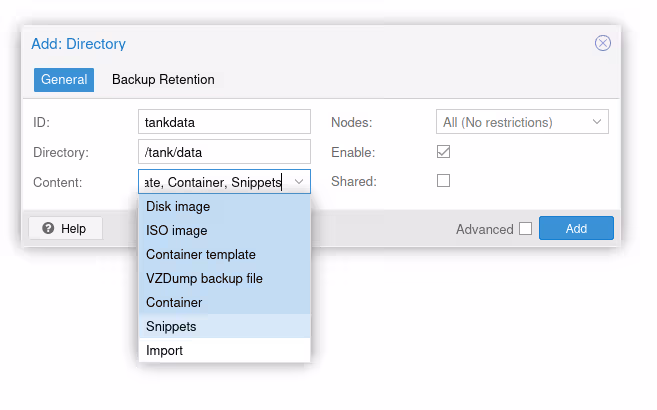Click the Directory path field

pyautogui.click(x=224, y=152)
